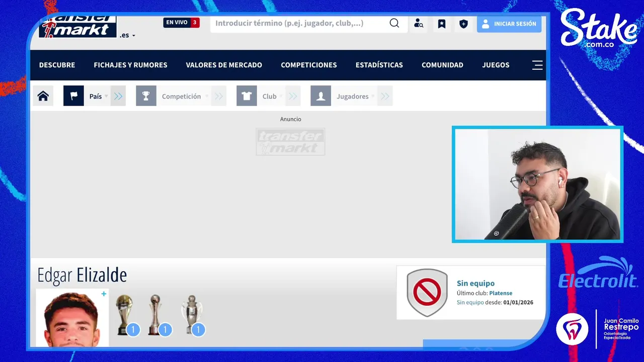Viewport: 644px width, 362px height.
Task: Click the Transfermarkt logo in the header
Action: point(77,27)
